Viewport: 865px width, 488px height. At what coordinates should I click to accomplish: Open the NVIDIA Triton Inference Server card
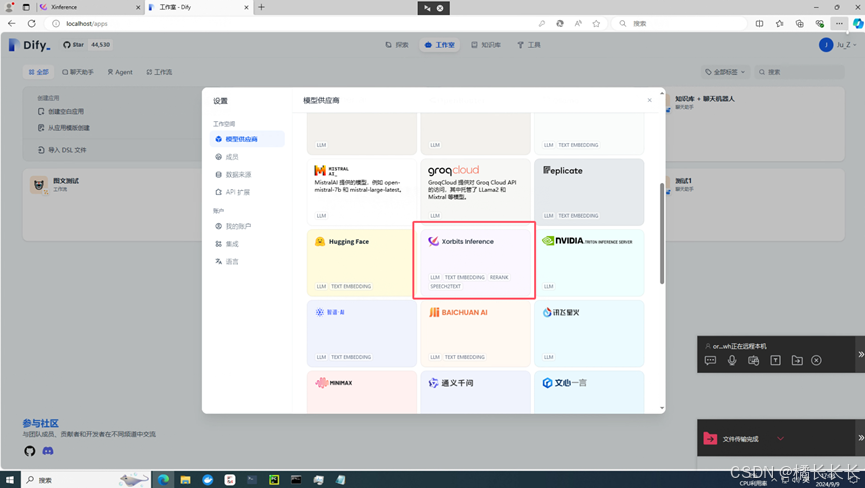coord(589,262)
